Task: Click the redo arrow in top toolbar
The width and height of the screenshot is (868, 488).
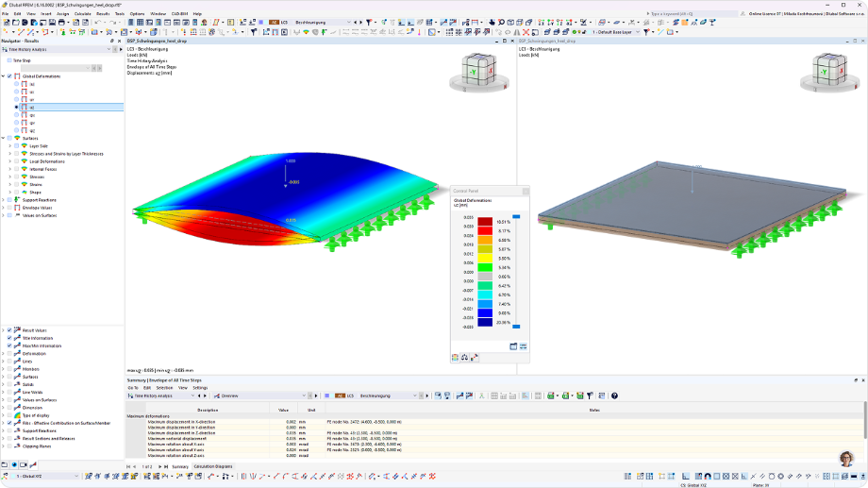Action: pos(112,22)
